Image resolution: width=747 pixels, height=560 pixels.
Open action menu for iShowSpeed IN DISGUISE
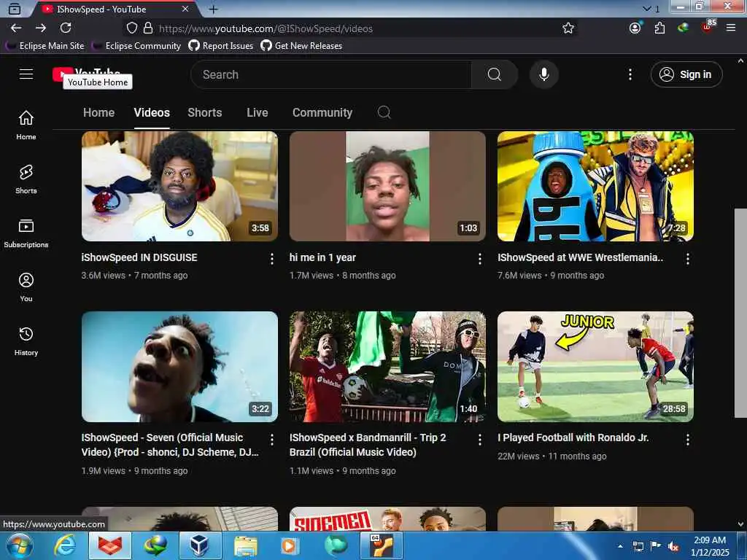271,259
